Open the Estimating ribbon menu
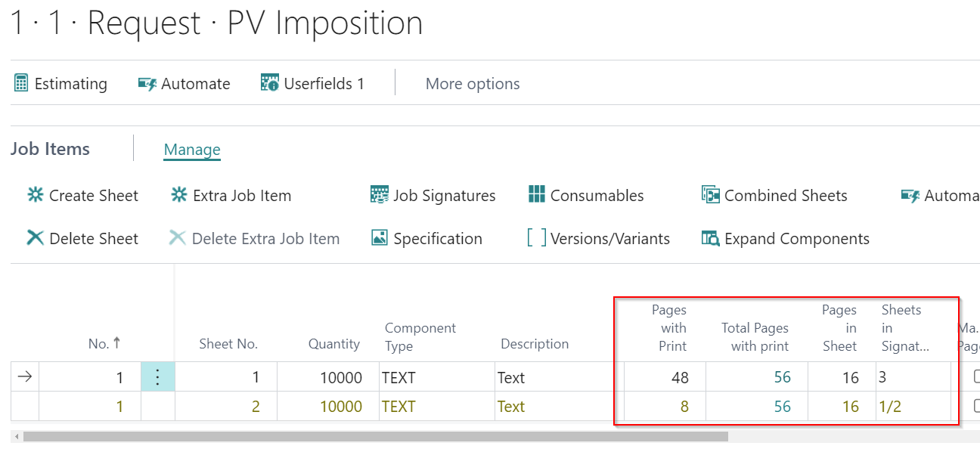The height and width of the screenshot is (449, 980). [x=60, y=83]
